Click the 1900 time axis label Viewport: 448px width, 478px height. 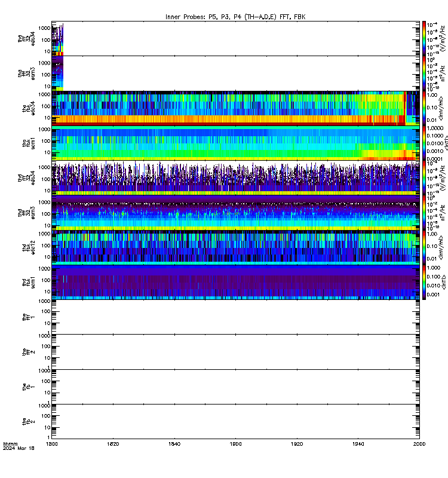tap(235, 444)
